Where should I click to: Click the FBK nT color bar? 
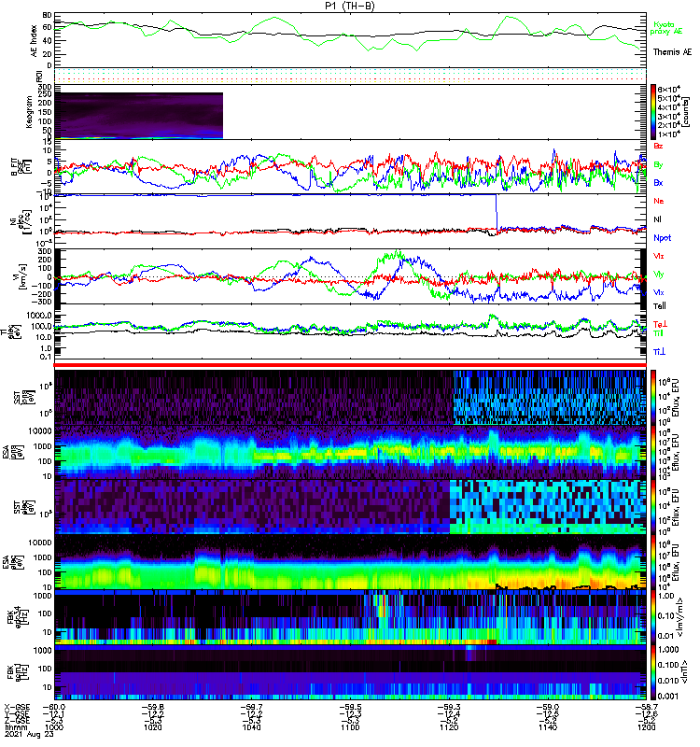tap(653, 671)
